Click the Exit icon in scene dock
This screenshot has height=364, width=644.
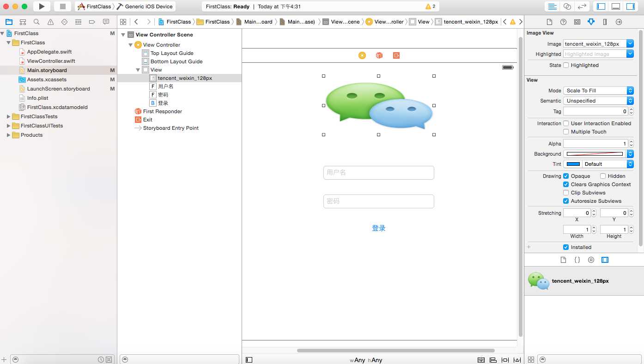point(396,55)
